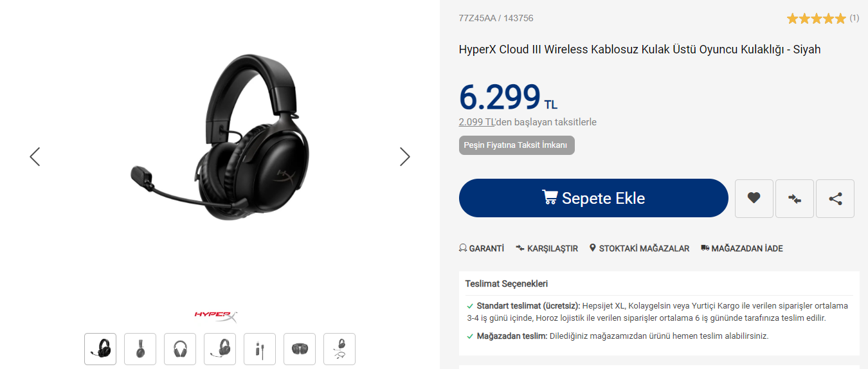This screenshot has width=868, height=369.
Task: Add product to favorites with heart icon
Action: (754, 199)
